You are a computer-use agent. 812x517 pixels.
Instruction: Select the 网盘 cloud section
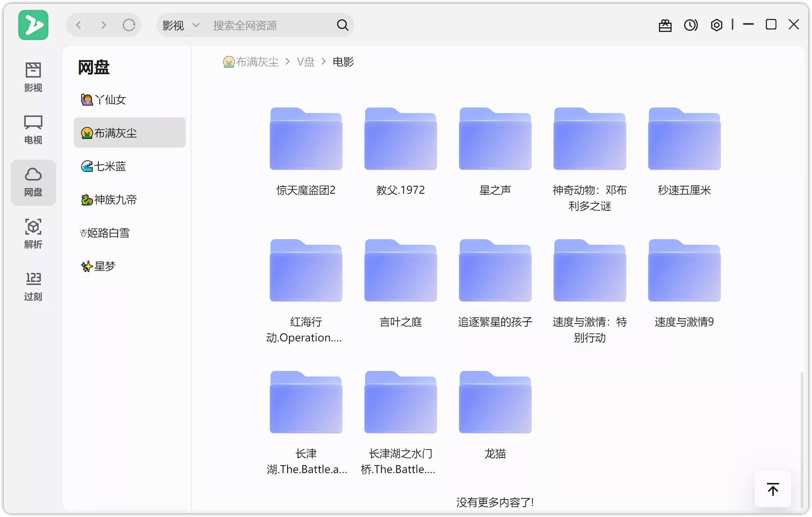[33, 182]
